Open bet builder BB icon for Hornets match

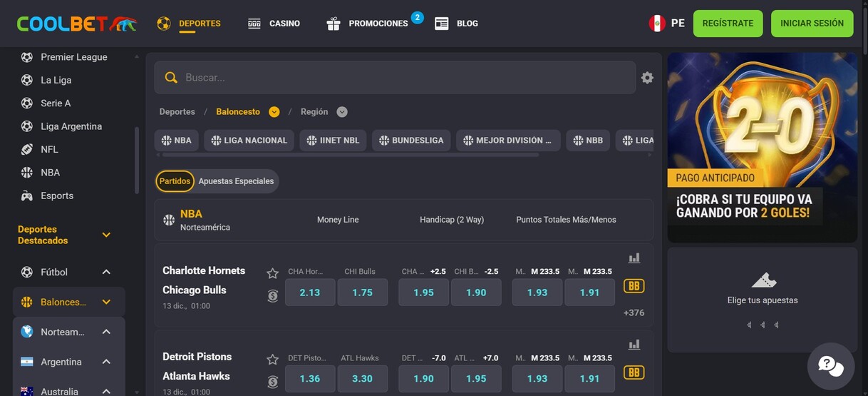(634, 286)
